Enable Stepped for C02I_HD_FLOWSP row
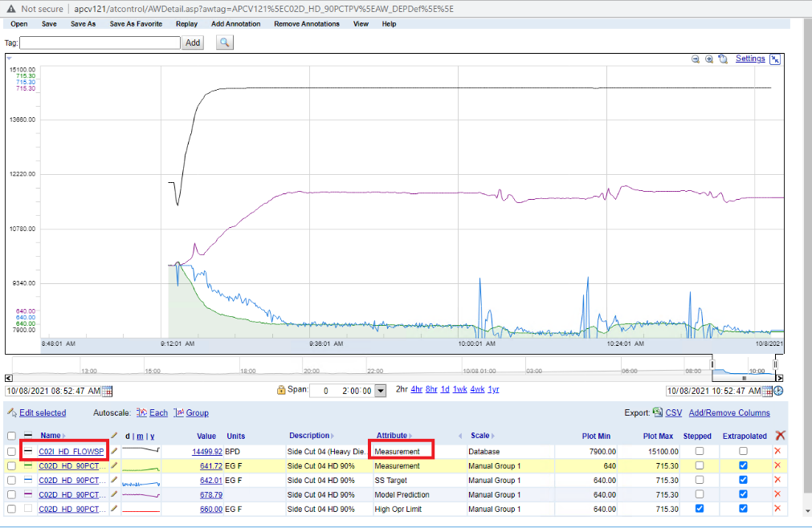 pyautogui.click(x=698, y=452)
